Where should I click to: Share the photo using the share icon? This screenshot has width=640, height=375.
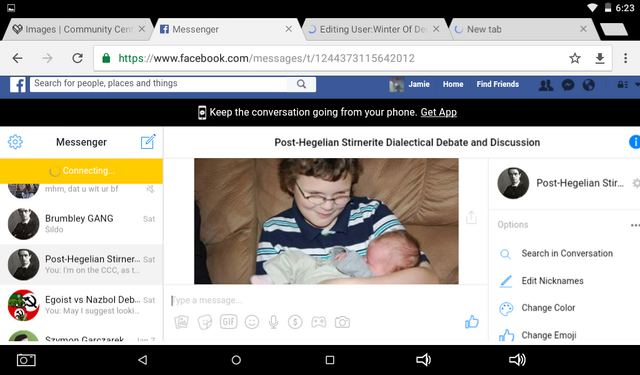(x=471, y=217)
